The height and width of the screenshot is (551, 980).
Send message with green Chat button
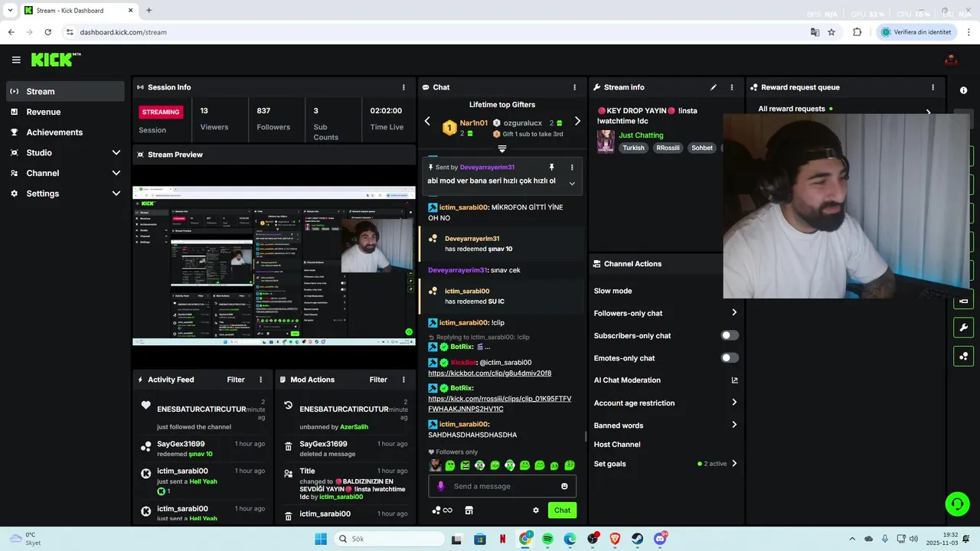tap(562, 510)
